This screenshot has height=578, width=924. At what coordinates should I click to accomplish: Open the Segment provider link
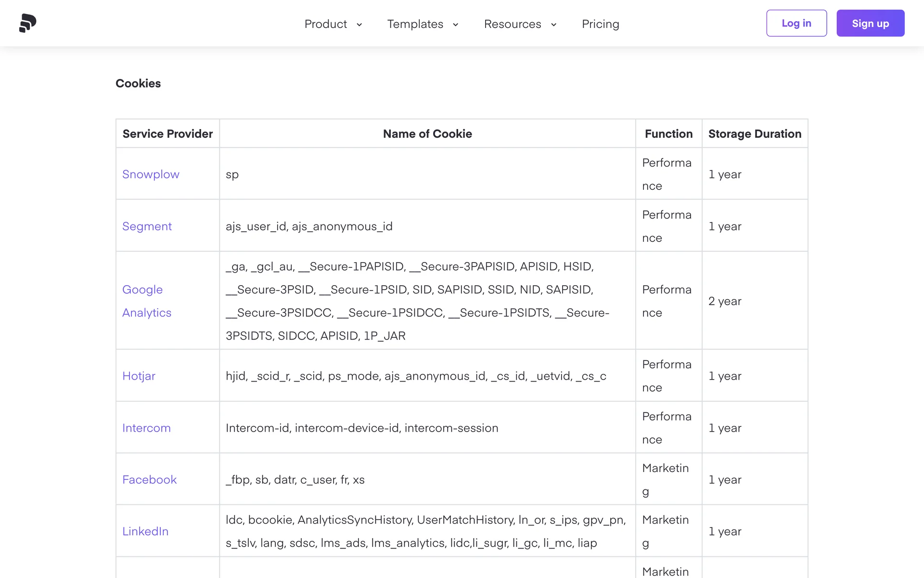(147, 226)
